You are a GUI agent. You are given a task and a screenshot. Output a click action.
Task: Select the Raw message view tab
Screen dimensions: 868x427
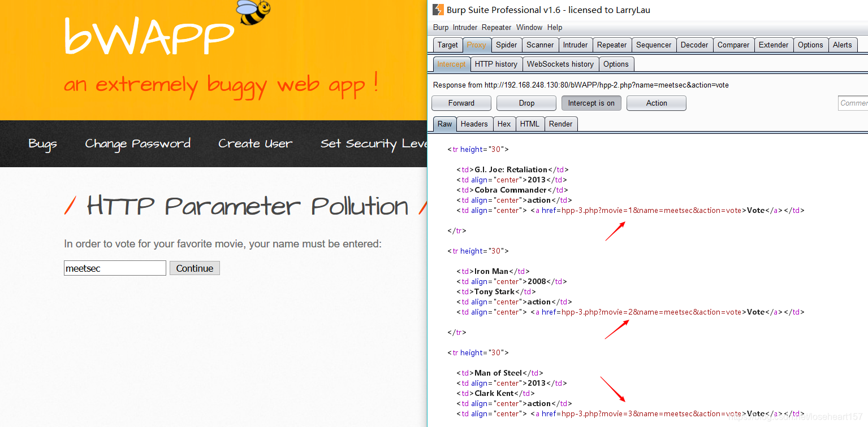point(445,124)
